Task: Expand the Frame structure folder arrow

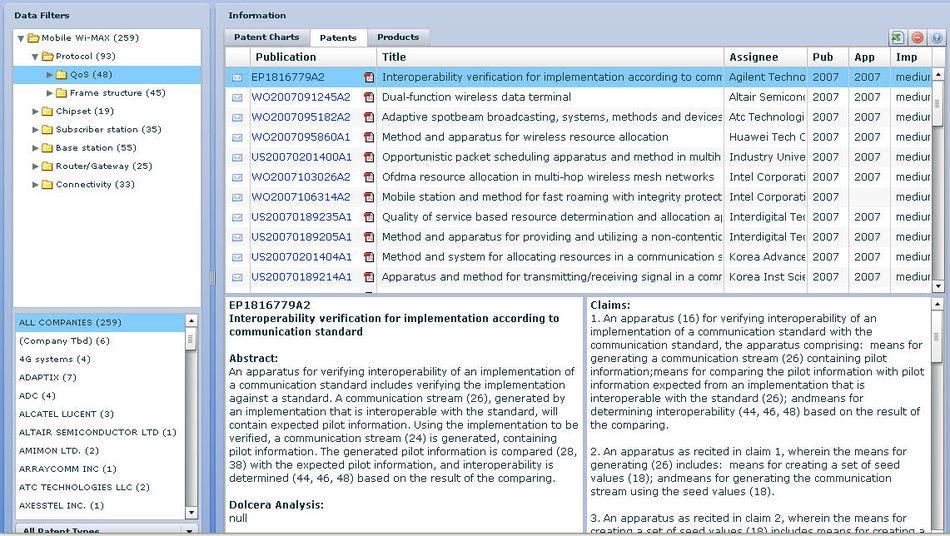Action: coord(50,93)
